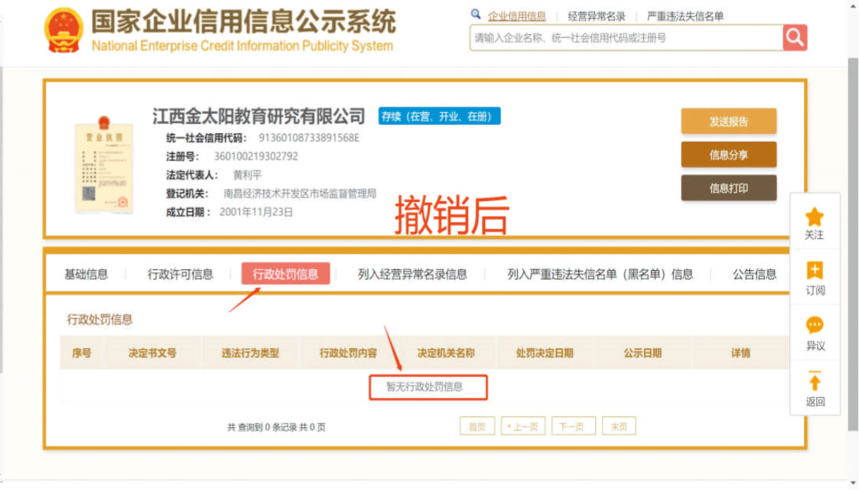
Task: Click the 异议 speech bubble icon
Action: click(815, 325)
